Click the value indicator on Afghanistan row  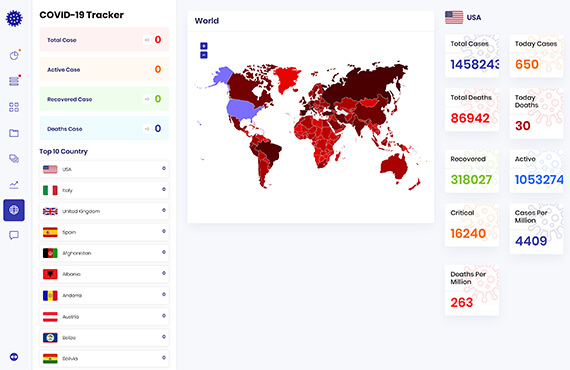point(164,252)
